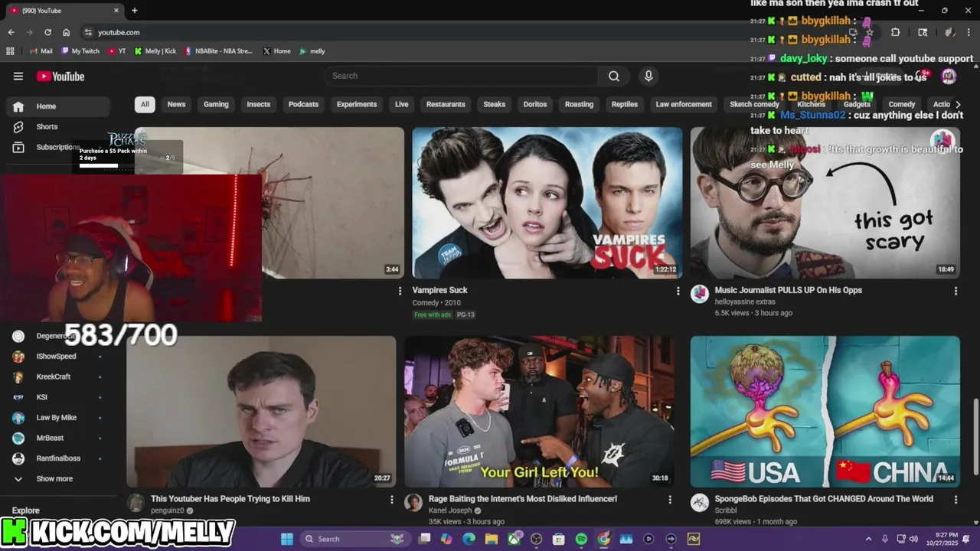Open This Youtuber Has People Trying to Kill Him
The image size is (980, 551).
tap(230, 499)
